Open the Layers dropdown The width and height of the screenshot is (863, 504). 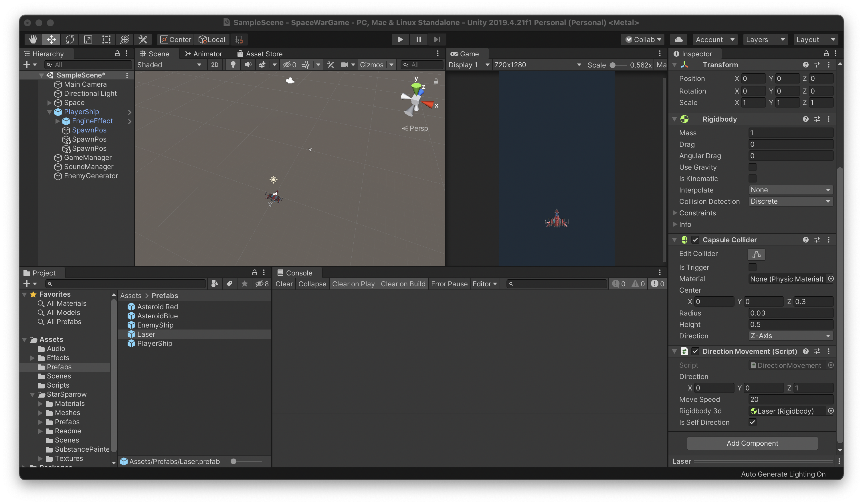pyautogui.click(x=765, y=39)
